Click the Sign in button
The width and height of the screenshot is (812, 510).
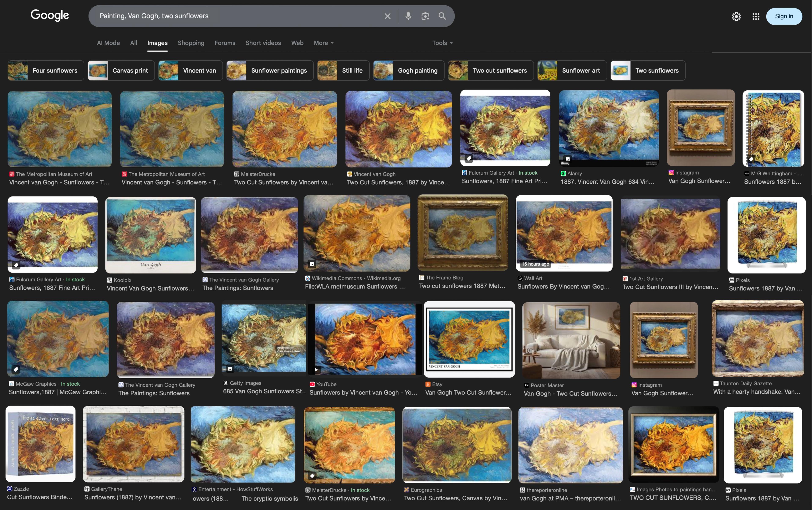click(x=784, y=16)
